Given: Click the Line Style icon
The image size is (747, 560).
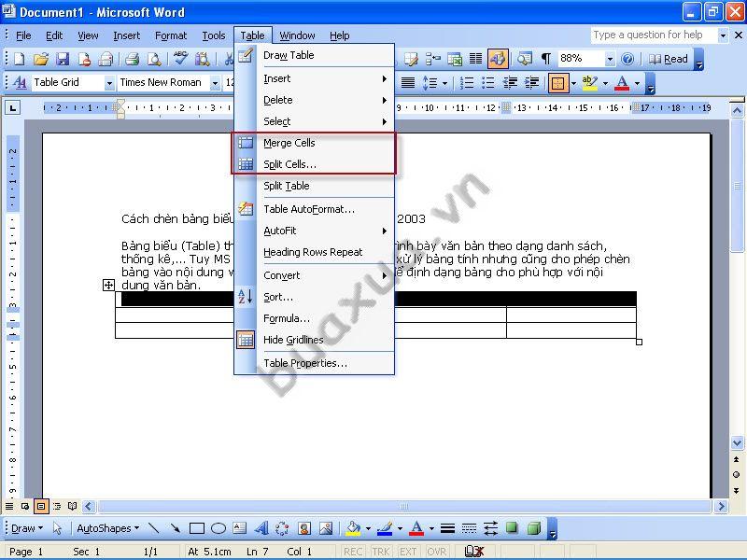Looking at the screenshot, I should pyautogui.click(x=447, y=528).
